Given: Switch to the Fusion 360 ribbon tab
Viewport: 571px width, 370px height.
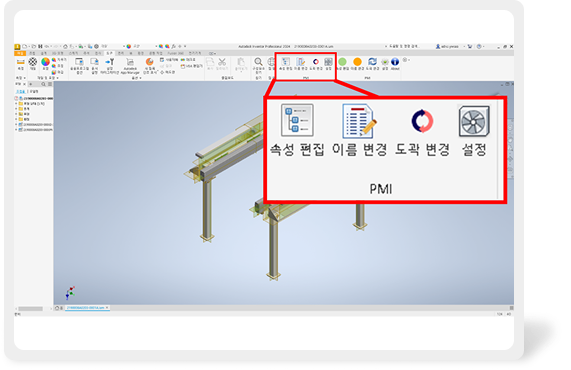Looking at the screenshot, I should tap(176, 54).
